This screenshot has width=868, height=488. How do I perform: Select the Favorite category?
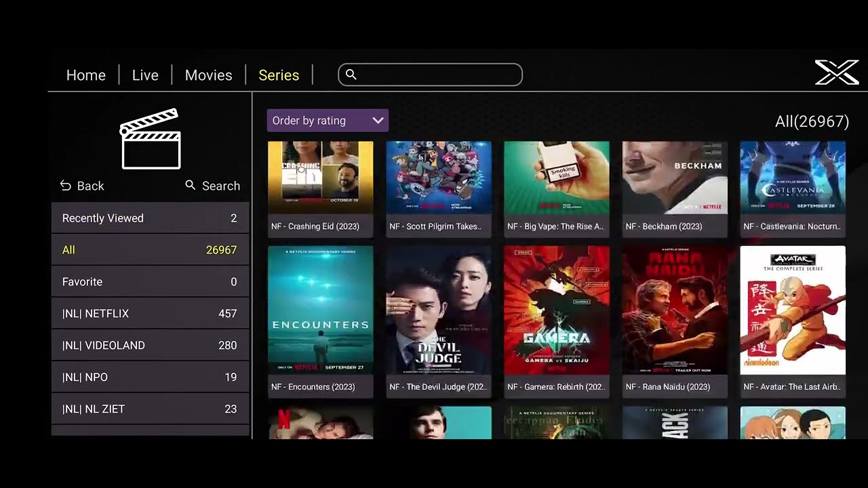(x=150, y=282)
